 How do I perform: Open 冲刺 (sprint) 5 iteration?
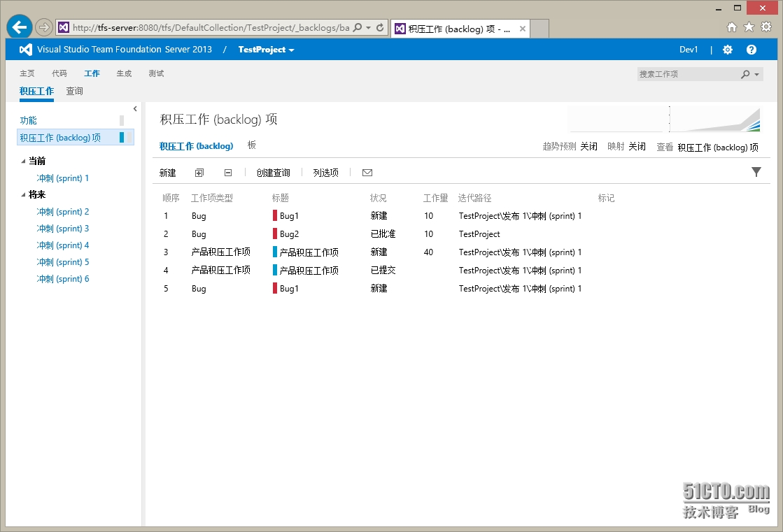(62, 262)
